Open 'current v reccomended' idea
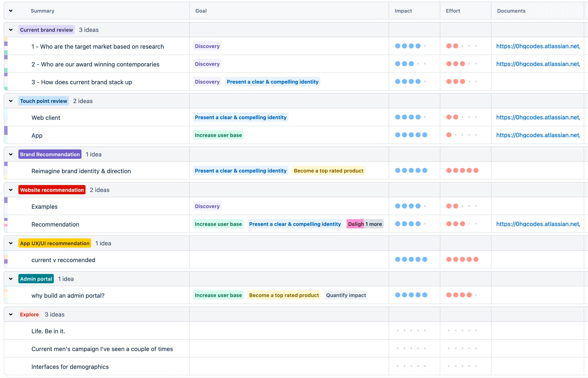The height and width of the screenshot is (378, 588). pos(63,260)
